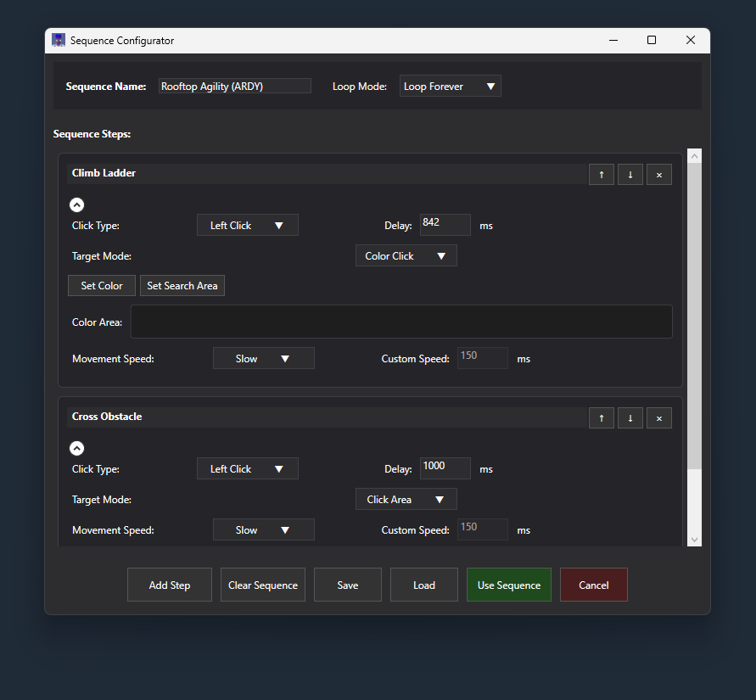The width and height of the screenshot is (756, 700).
Task: Open Cross Obstacle's Click Area dropdown
Action: tap(406, 499)
